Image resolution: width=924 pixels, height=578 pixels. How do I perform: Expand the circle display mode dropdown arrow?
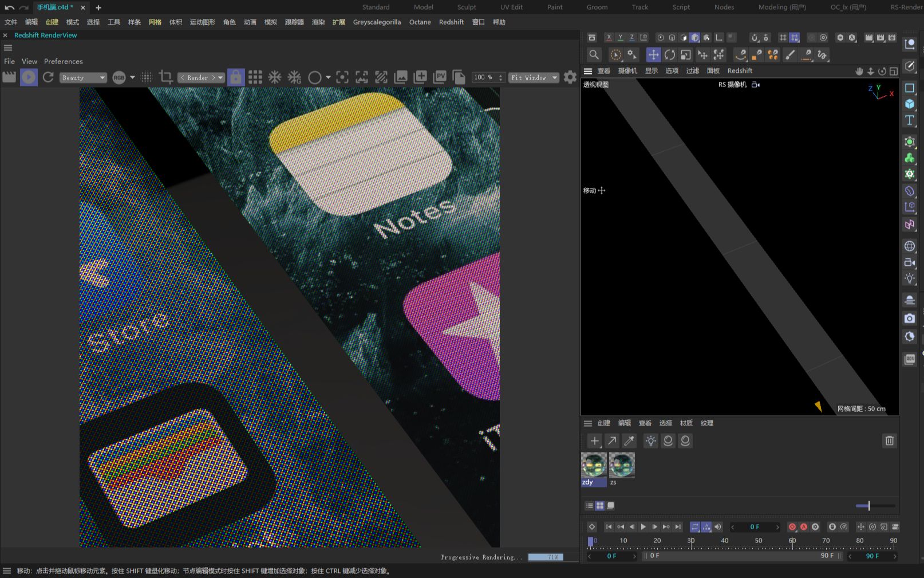tap(328, 77)
